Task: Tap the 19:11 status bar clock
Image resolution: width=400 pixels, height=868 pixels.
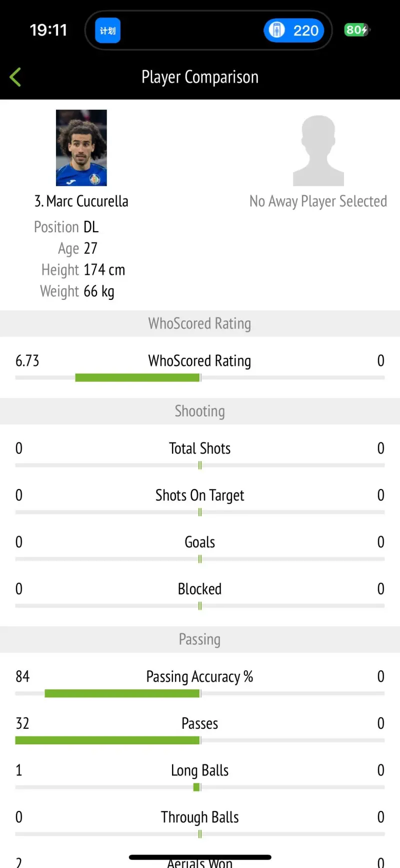Action: (x=48, y=30)
